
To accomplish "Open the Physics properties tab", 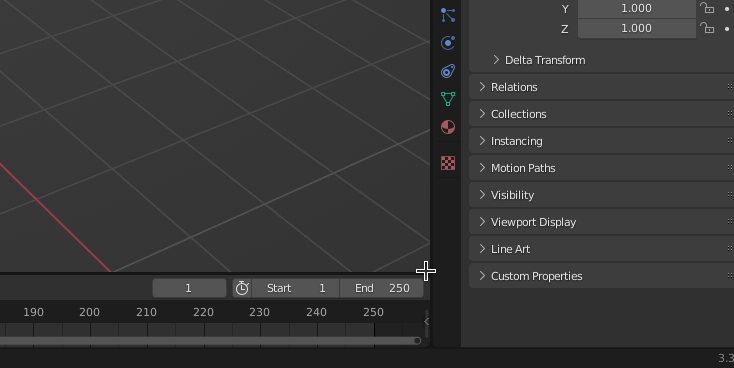I will pos(448,43).
